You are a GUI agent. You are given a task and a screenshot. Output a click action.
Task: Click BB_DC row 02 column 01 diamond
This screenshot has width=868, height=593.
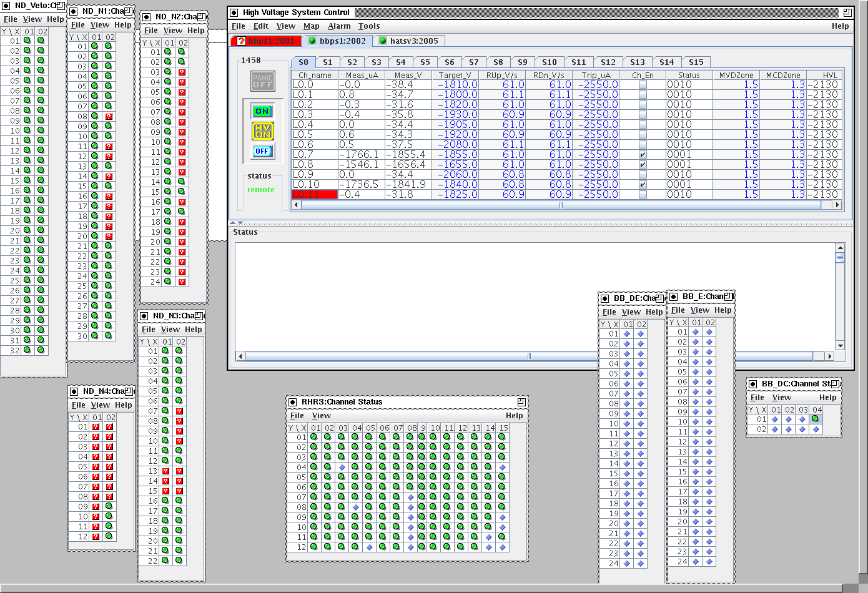point(775,429)
